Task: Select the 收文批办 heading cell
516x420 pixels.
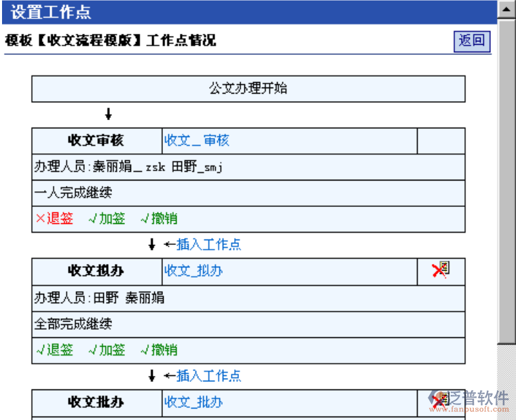Action: [x=96, y=402]
